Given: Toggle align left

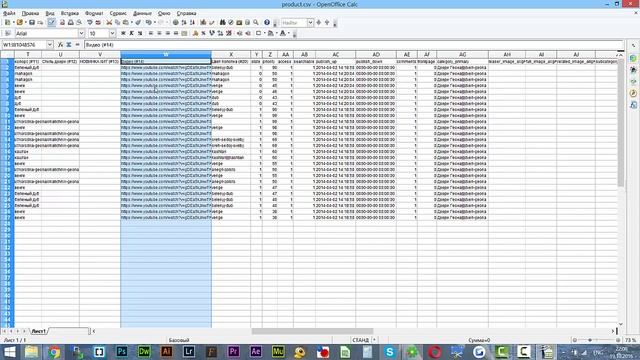Looking at the screenshot, I should [151, 33].
